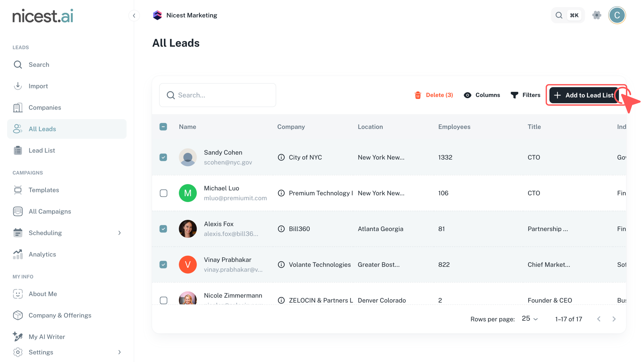Click into the leads Search... input field
This screenshot has height=362, width=644.
coord(218,95)
